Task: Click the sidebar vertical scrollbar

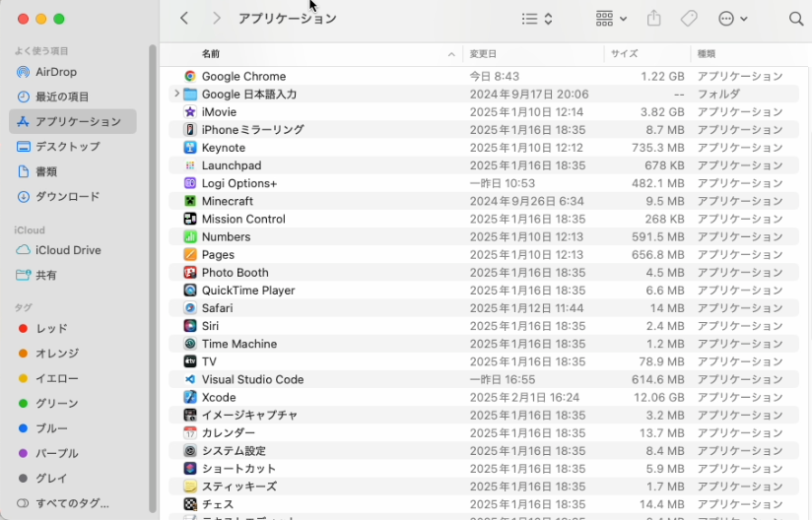Action: pyautogui.click(x=152, y=279)
